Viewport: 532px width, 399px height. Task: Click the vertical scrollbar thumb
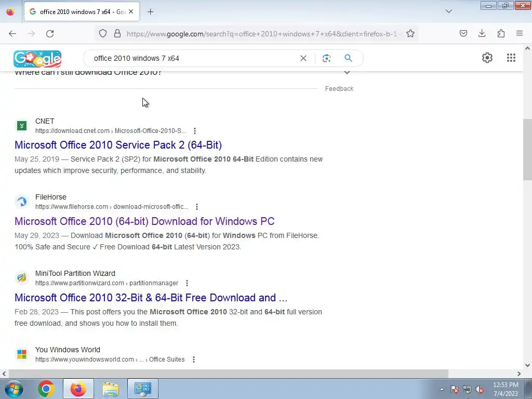tap(527, 150)
